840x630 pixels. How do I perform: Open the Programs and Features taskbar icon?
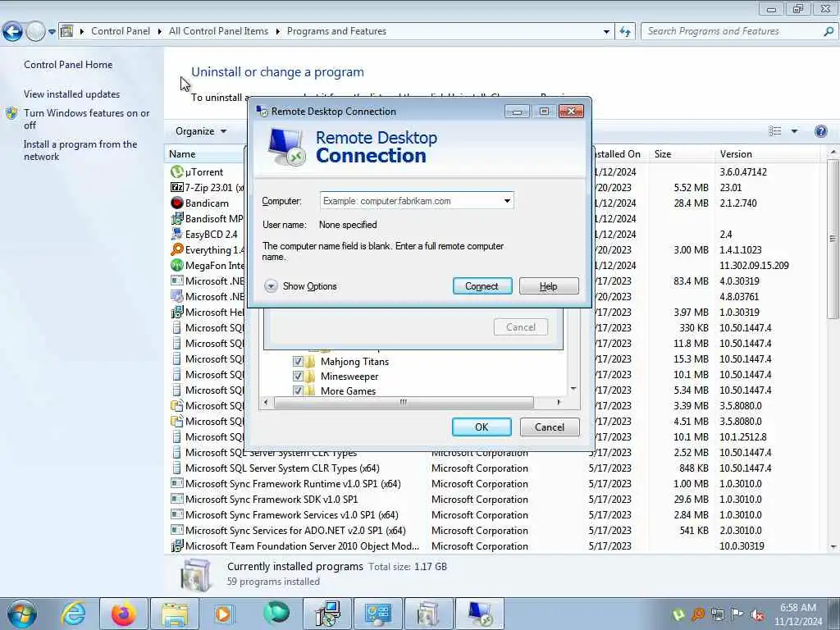[x=428, y=614]
